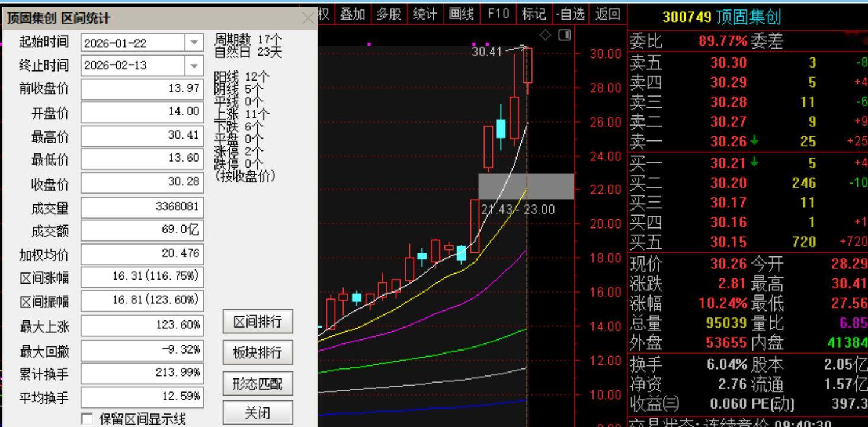Click the 买二 price 30.20

pyautogui.click(x=729, y=182)
